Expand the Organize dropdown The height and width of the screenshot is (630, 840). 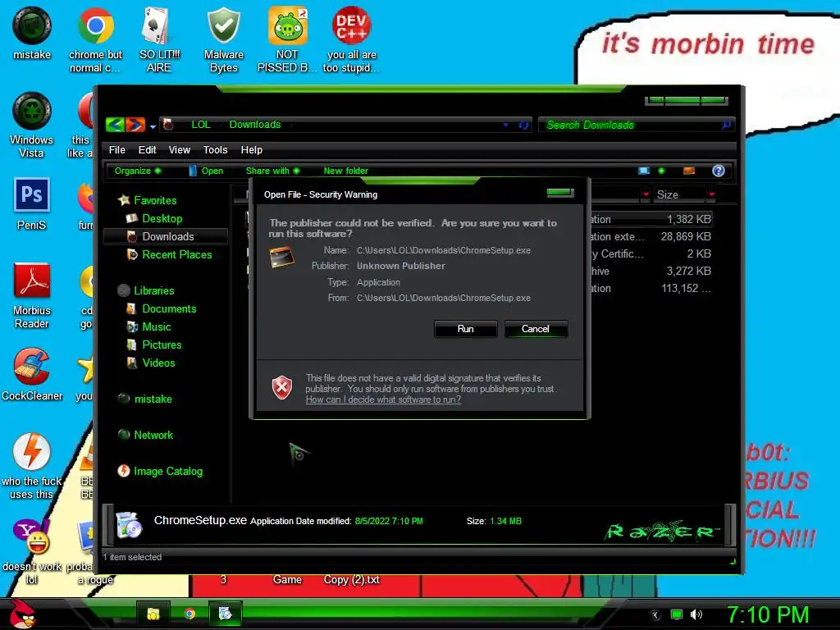coord(138,171)
